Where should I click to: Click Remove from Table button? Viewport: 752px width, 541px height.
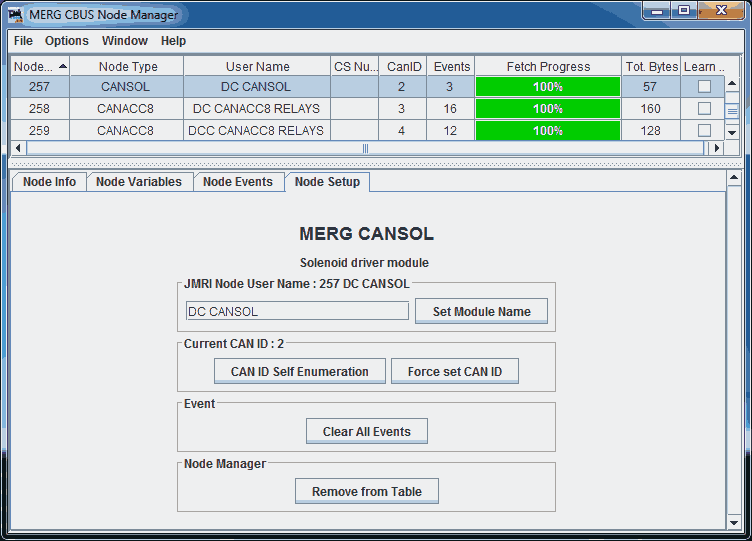(367, 491)
